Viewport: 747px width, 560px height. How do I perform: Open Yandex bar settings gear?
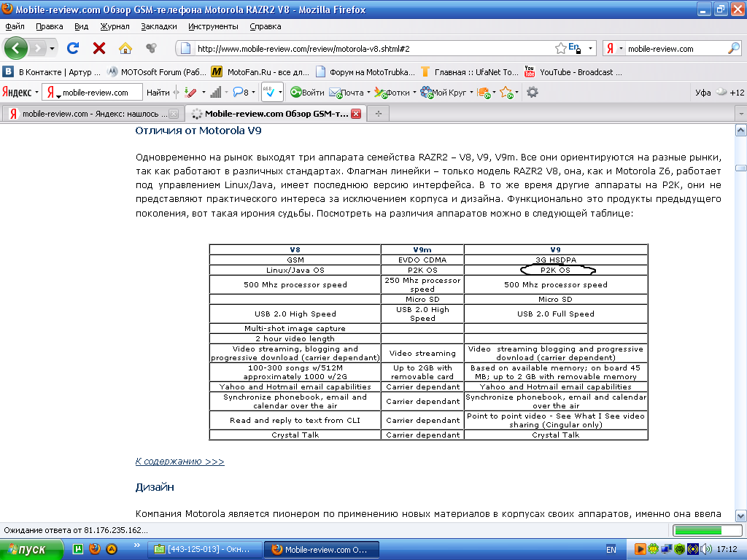pyautogui.click(x=532, y=93)
